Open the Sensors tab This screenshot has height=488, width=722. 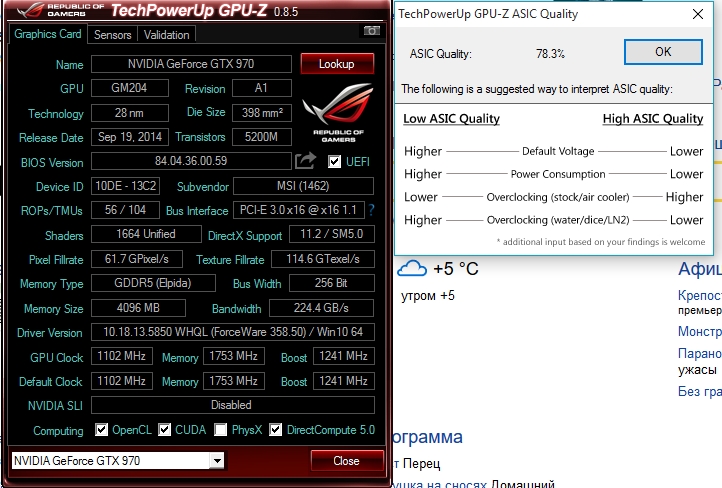112,35
